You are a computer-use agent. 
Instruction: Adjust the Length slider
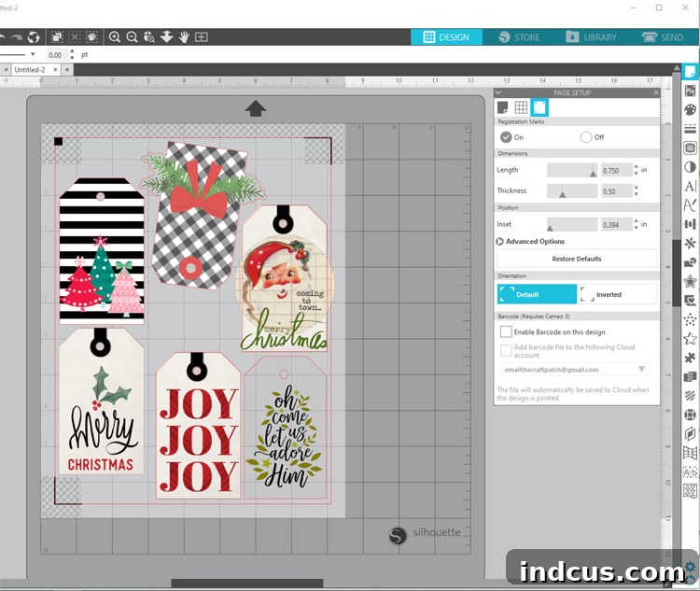pyautogui.click(x=572, y=170)
